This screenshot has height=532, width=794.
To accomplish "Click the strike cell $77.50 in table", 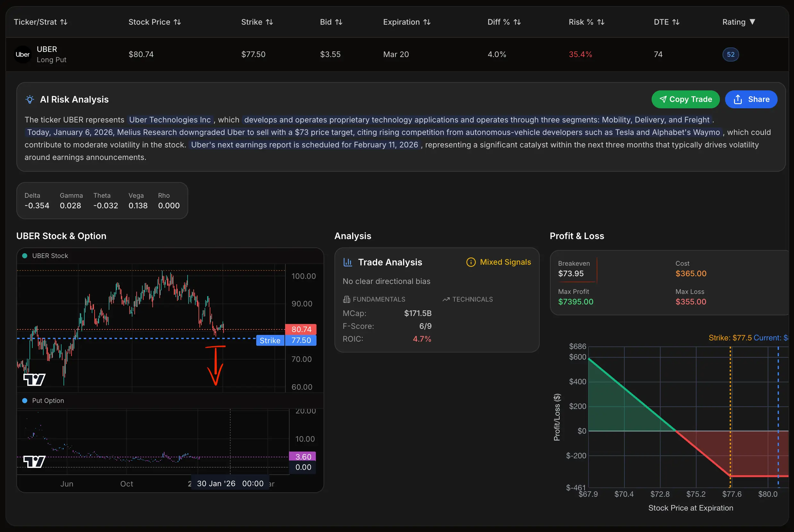I will pos(253,54).
